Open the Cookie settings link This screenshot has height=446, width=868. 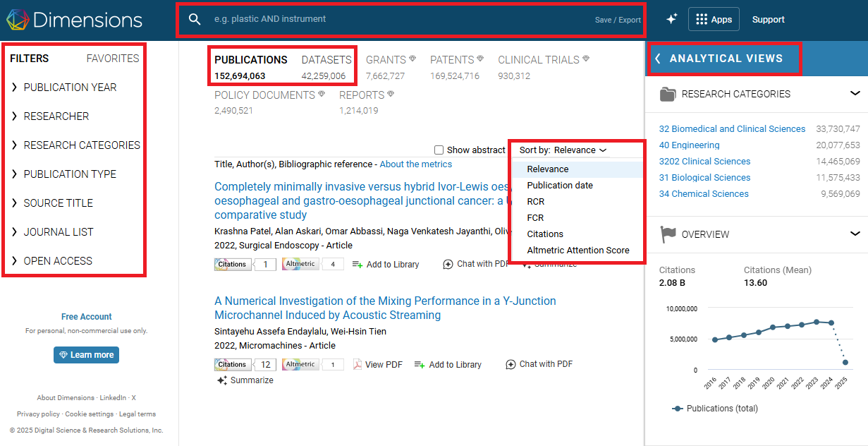tap(89, 414)
